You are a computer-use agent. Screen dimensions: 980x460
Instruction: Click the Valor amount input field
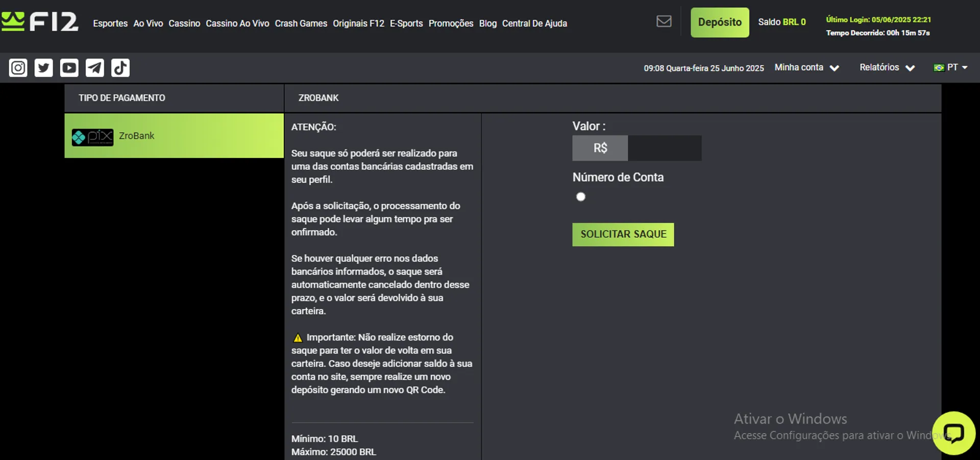(665, 148)
